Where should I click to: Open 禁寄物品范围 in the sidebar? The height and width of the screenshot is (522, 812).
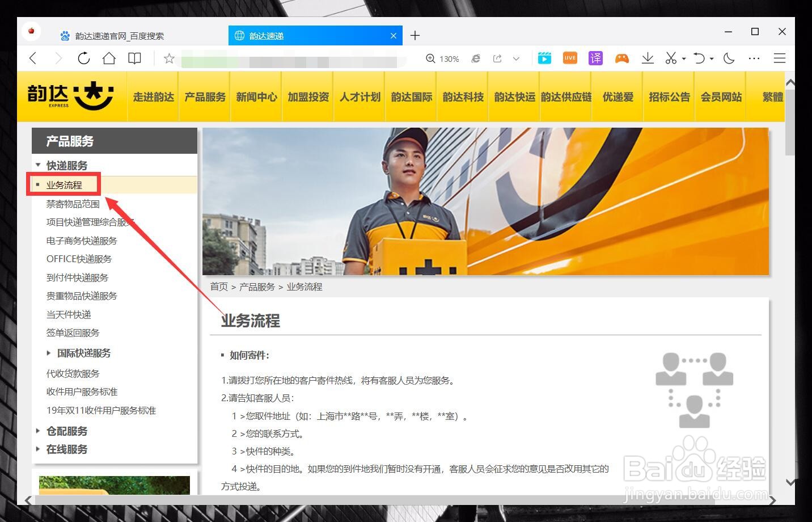coord(73,204)
